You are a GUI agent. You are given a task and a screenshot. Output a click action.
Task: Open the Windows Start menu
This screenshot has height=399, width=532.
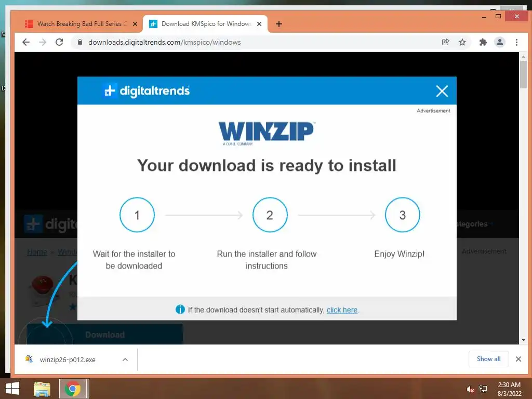coord(12,389)
